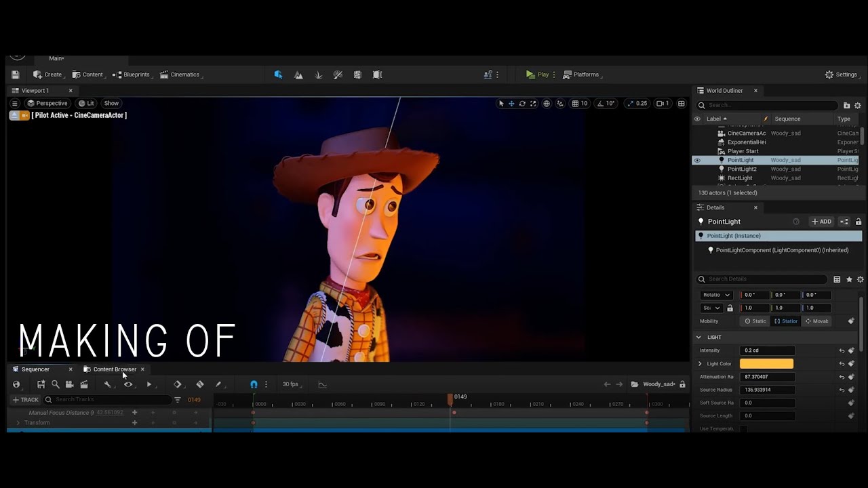Toggle surface snapping in viewport
The height and width of the screenshot is (488, 868).
[x=560, y=104]
